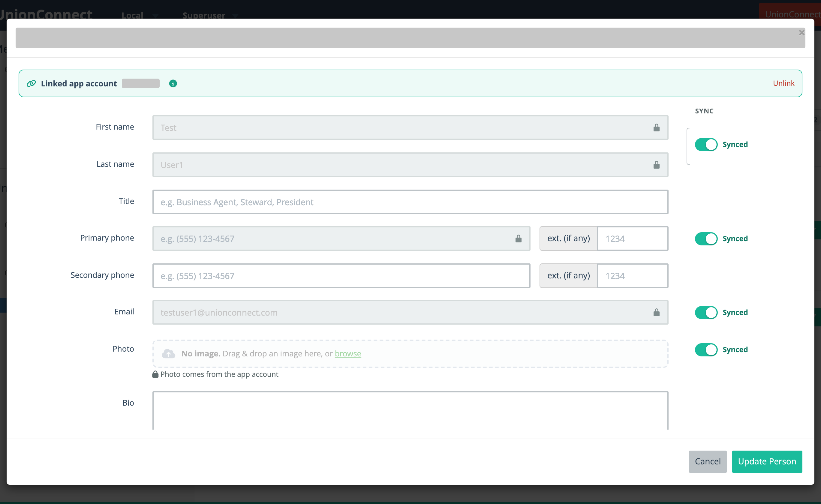
Task: Click the Secondary phone extension field
Action: coord(633,276)
